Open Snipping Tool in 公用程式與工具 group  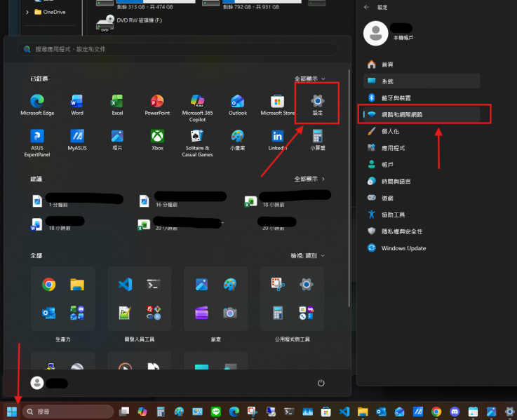click(278, 284)
